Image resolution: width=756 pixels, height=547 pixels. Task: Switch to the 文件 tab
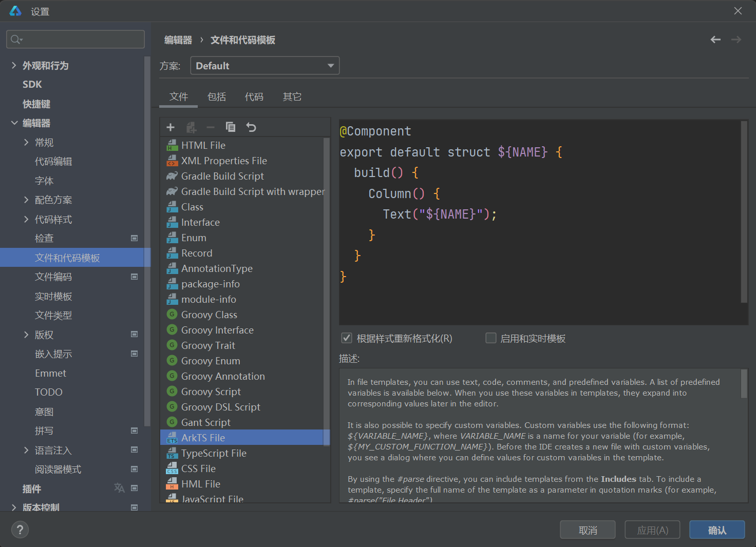[179, 96]
